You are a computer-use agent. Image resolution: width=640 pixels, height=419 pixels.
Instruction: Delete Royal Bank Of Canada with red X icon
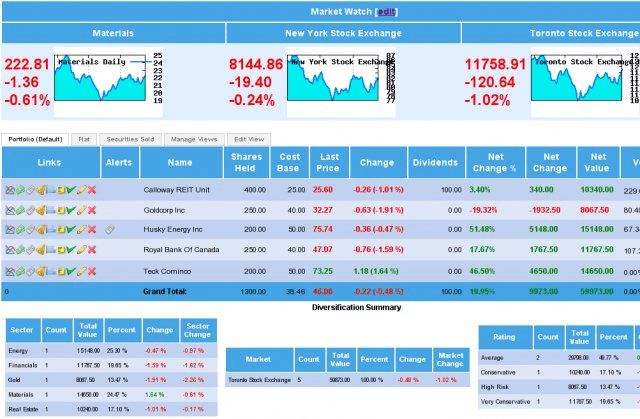[92, 249]
